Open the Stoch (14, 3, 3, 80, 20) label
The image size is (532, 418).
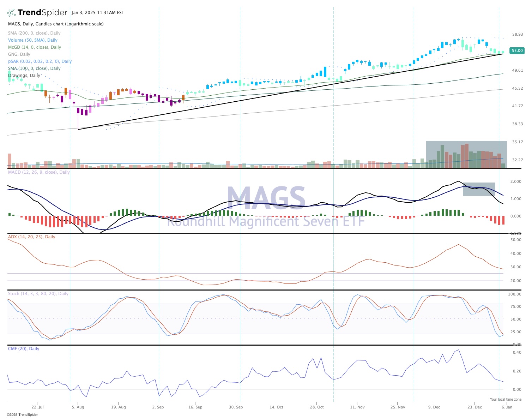38,294
